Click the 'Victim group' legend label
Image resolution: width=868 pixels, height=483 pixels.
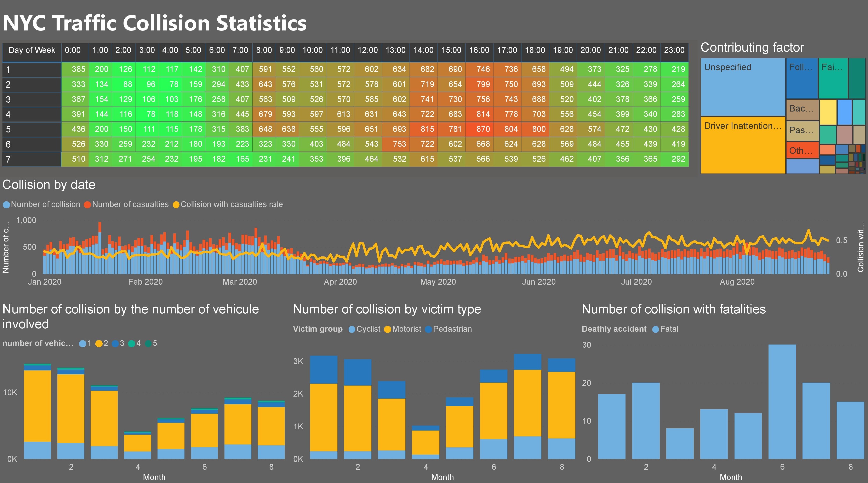click(x=318, y=329)
